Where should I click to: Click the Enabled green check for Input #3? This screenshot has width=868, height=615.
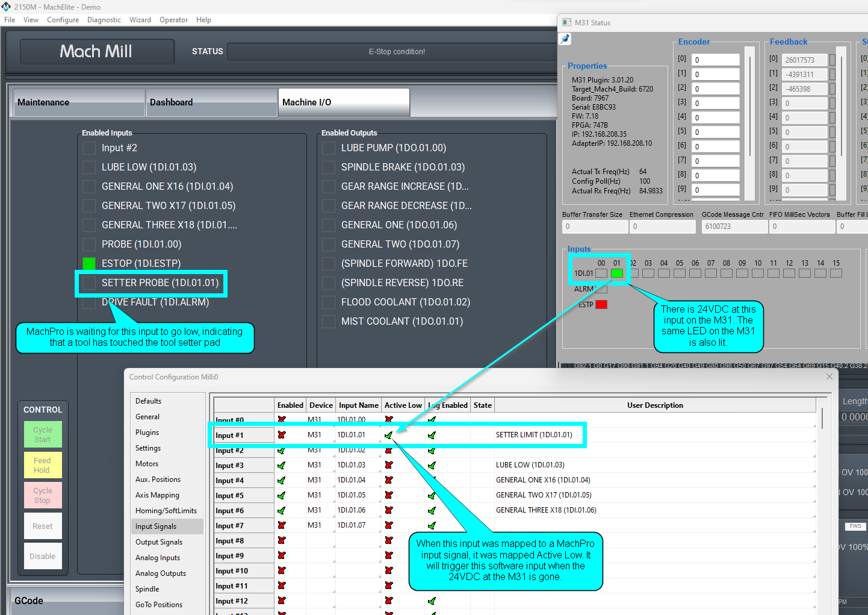[x=282, y=465]
